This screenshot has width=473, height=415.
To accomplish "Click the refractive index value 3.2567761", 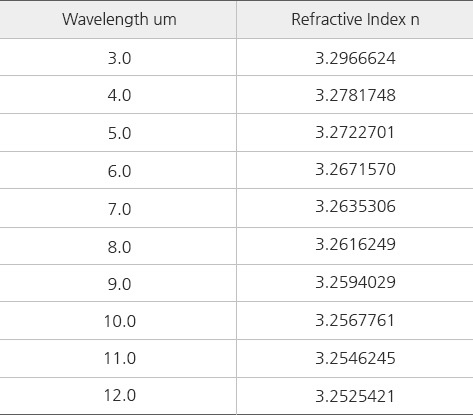I will pos(355,320).
